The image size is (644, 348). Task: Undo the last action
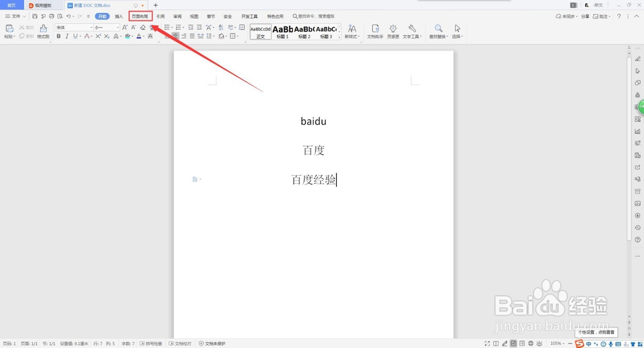pyautogui.click(x=69, y=17)
